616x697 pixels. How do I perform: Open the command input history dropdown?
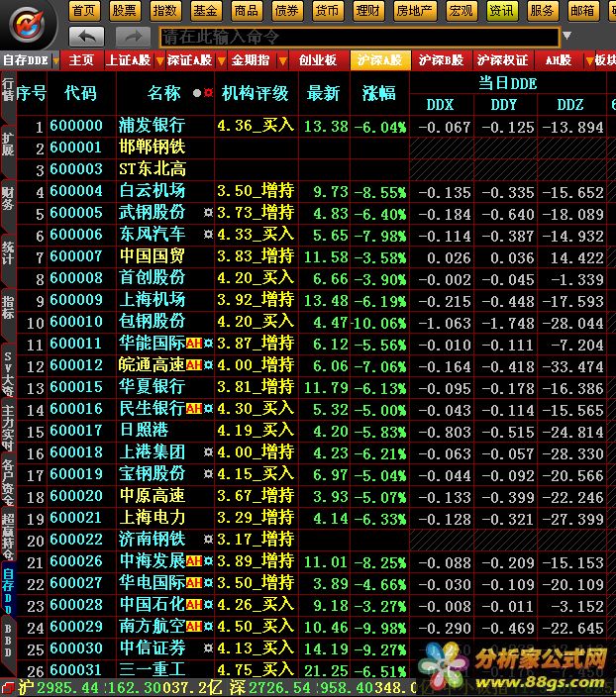pyautogui.click(x=567, y=35)
